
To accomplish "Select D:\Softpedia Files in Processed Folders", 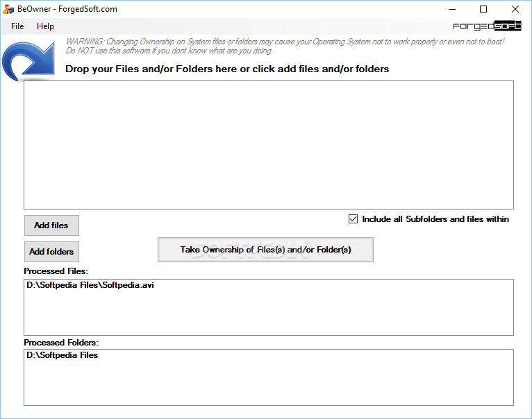I will [x=62, y=355].
